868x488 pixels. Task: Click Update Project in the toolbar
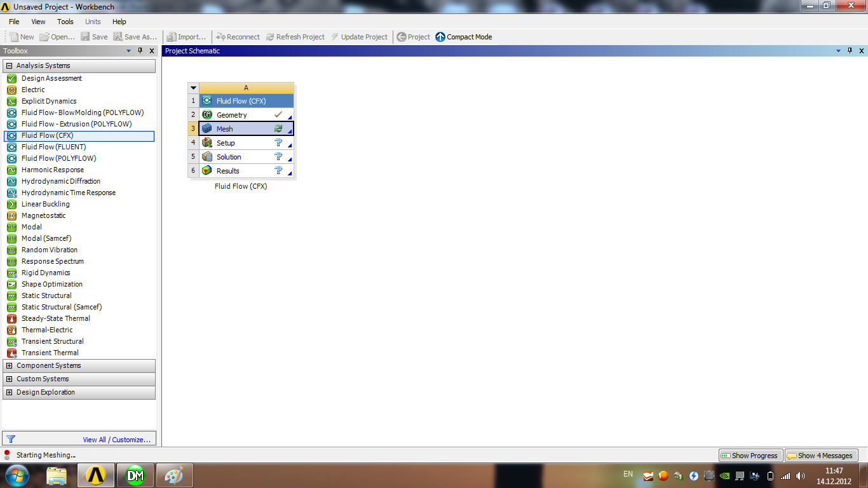coord(359,37)
